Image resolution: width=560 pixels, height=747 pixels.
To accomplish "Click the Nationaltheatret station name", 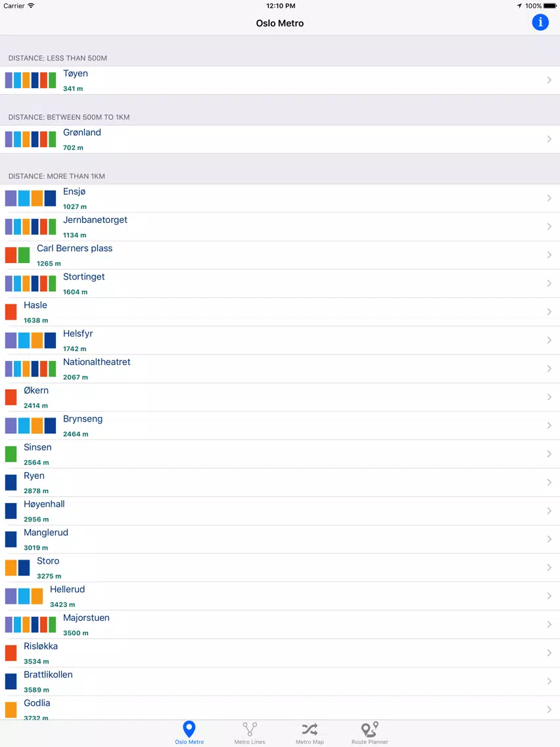I will click(x=97, y=362).
